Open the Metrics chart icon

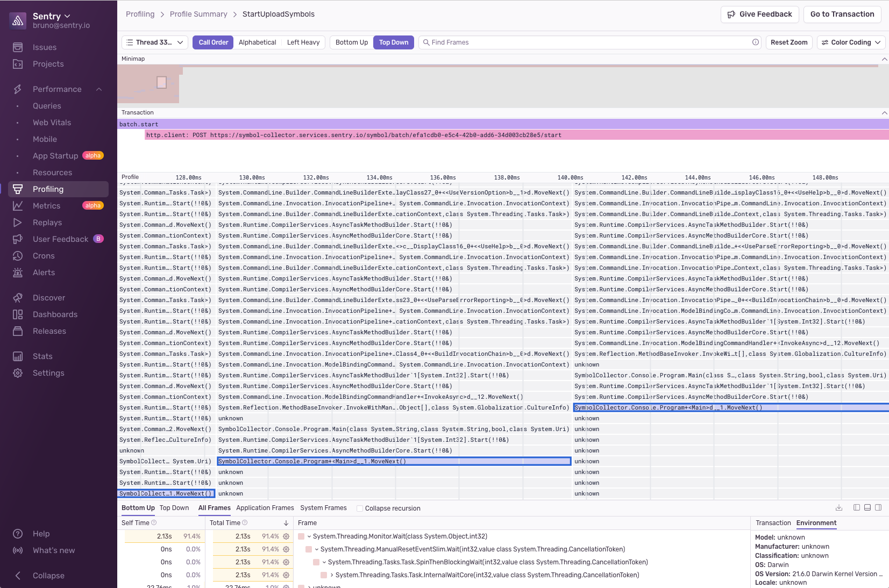(18, 206)
